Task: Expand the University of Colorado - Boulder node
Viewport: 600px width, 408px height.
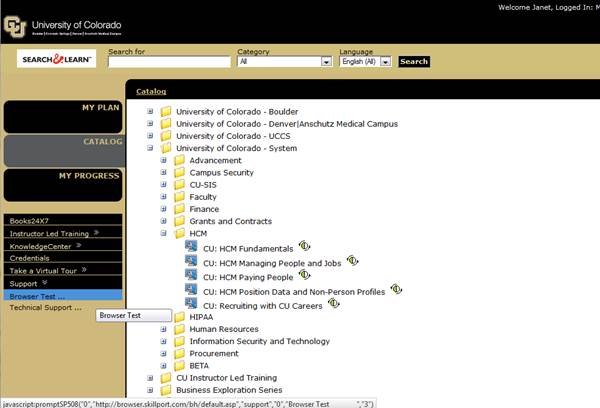Action: coord(150,111)
